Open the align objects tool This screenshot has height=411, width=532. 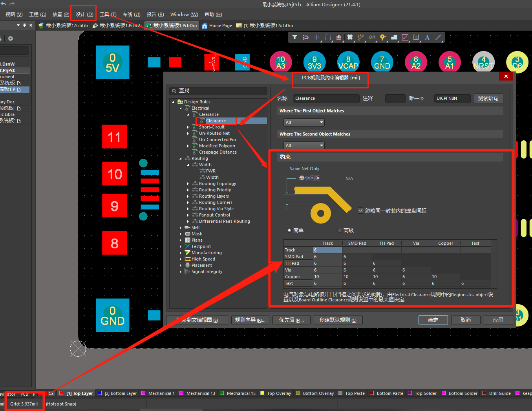pyautogui.click(x=339, y=37)
